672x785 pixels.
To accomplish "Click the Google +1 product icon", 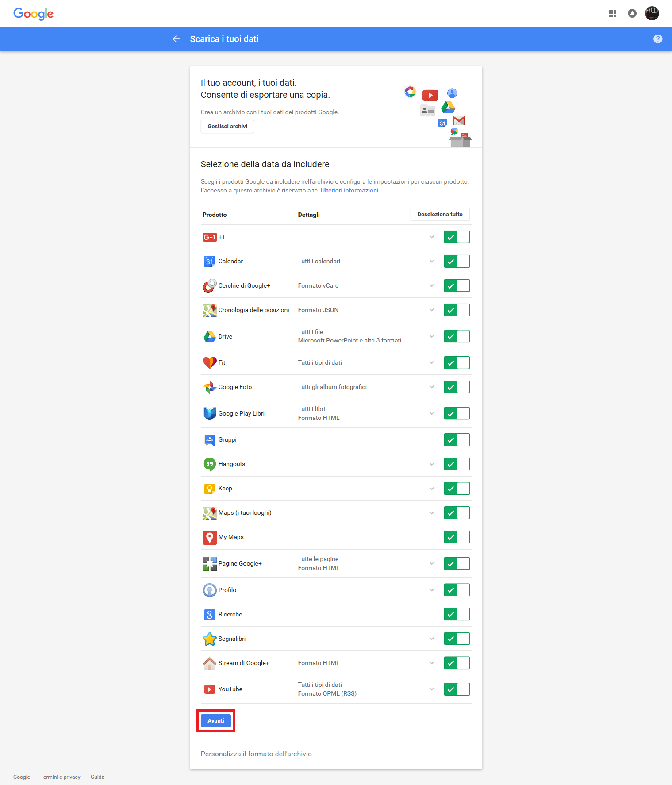I will [x=210, y=237].
